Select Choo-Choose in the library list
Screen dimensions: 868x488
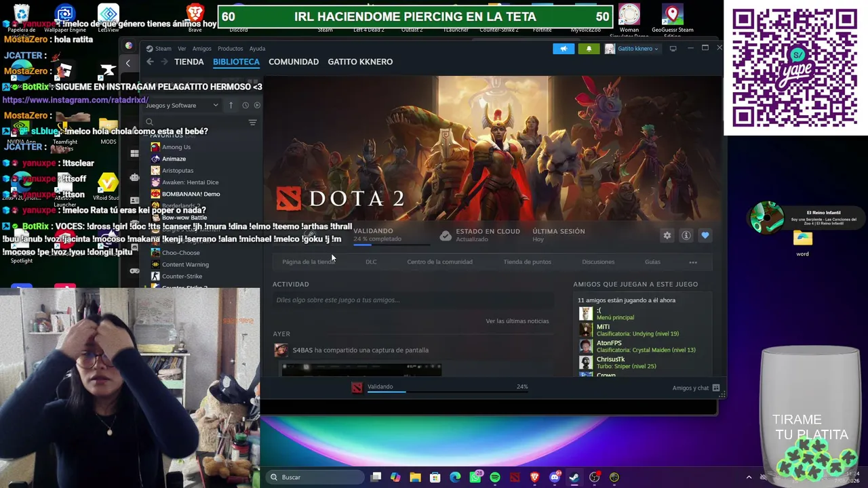click(180, 253)
